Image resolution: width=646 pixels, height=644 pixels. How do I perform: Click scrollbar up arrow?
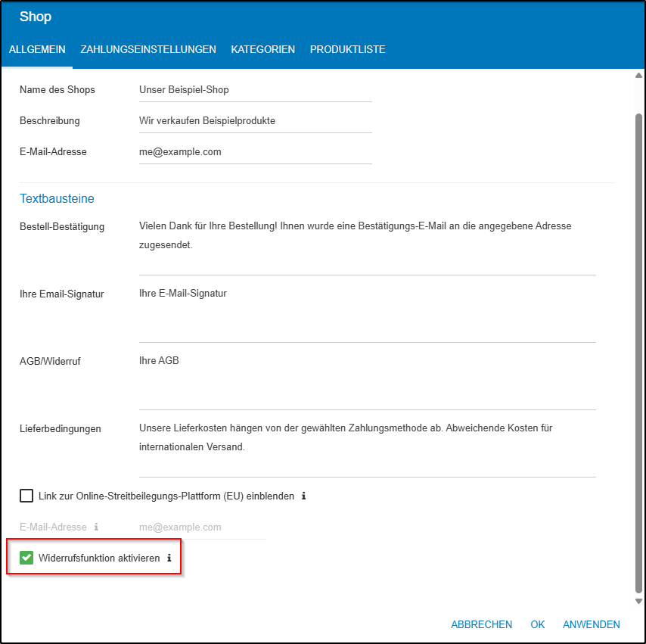tap(638, 76)
